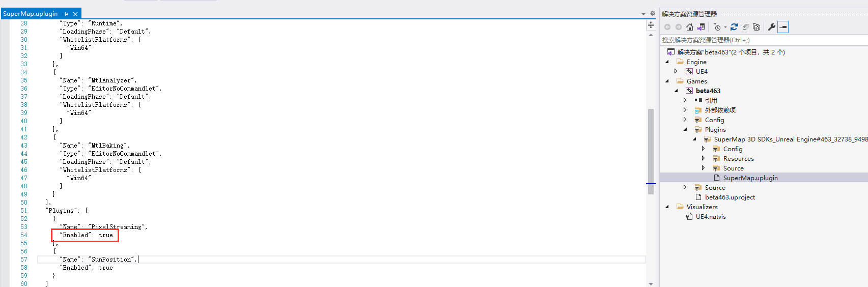Open properties with the wrench icon

[772, 27]
